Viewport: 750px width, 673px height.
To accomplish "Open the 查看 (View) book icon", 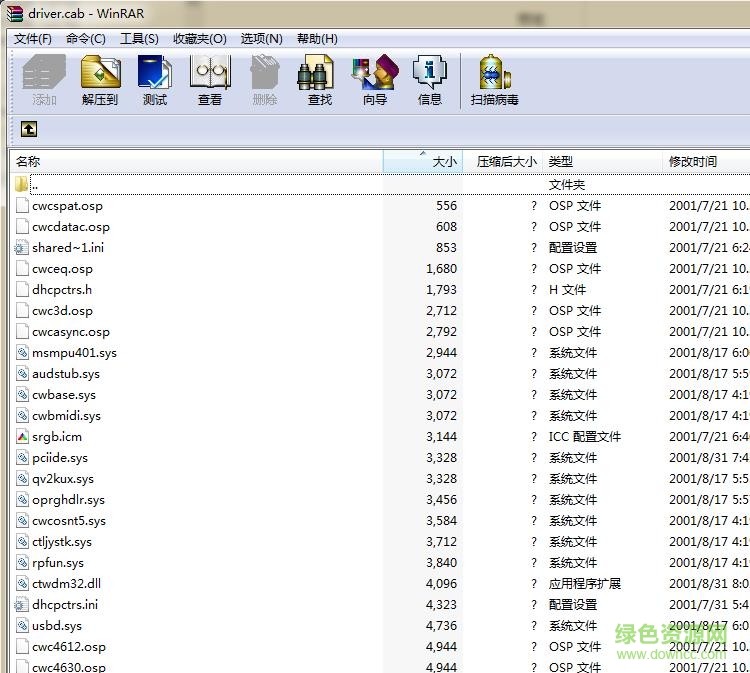I will click(x=210, y=79).
